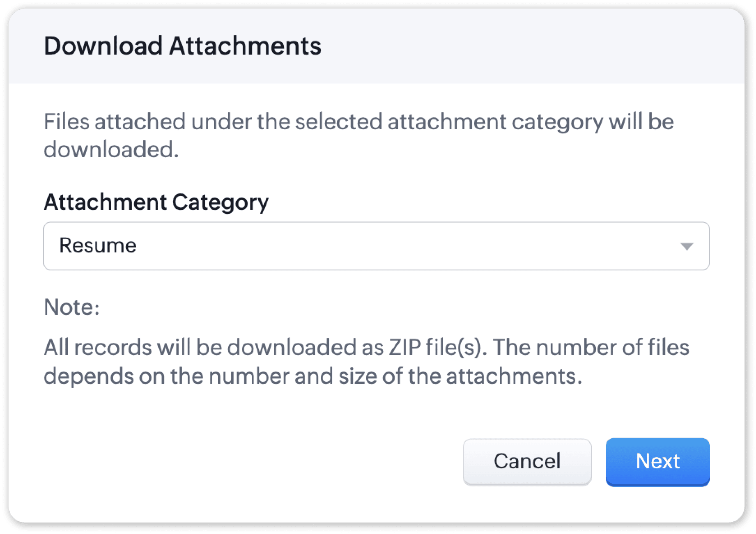The width and height of the screenshot is (756, 534).
Task: Click the 'All records will be downloaded' note line
Action: [214, 348]
